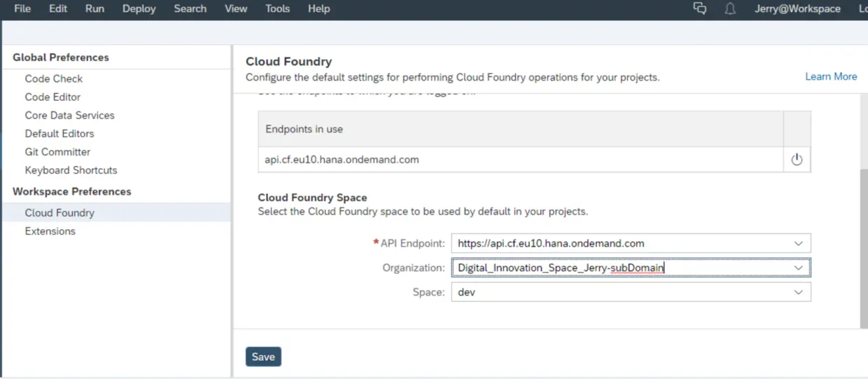This screenshot has height=379, width=868.
Task: Open the Deploy menu
Action: (140, 9)
